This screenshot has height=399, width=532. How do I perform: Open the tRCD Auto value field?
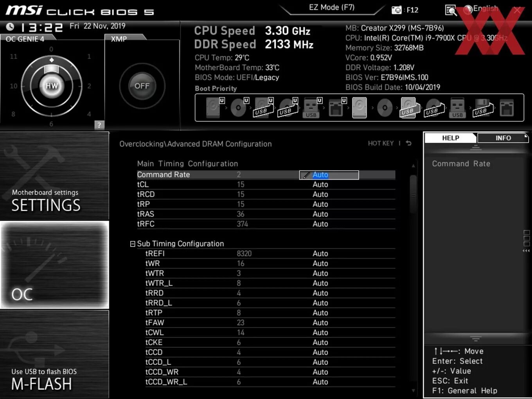point(320,194)
